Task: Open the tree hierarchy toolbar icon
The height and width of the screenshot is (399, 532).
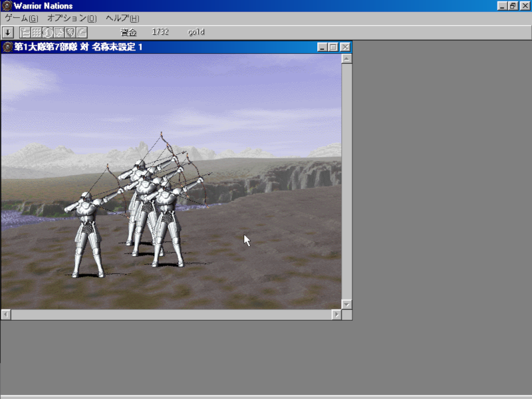Action: 25,33
